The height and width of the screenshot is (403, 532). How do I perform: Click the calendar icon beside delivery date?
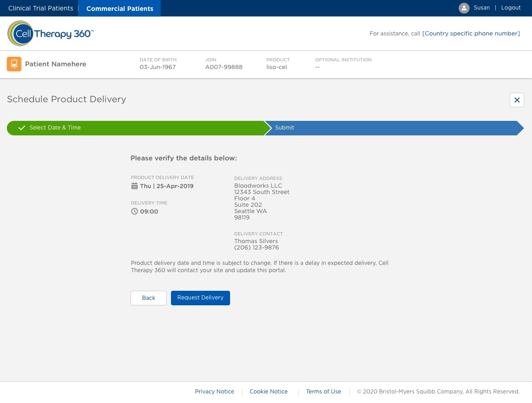point(134,186)
